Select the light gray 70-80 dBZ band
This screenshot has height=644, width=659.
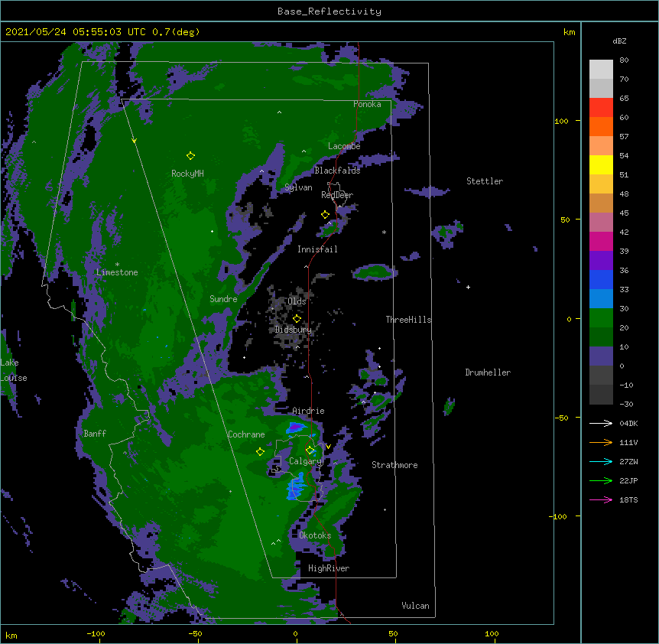(x=601, y=70)
